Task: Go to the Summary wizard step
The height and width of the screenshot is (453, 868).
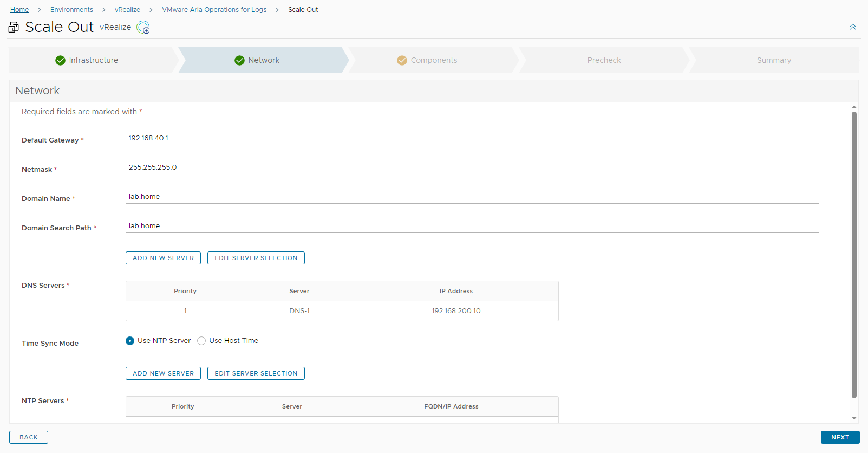Action: 773,60
